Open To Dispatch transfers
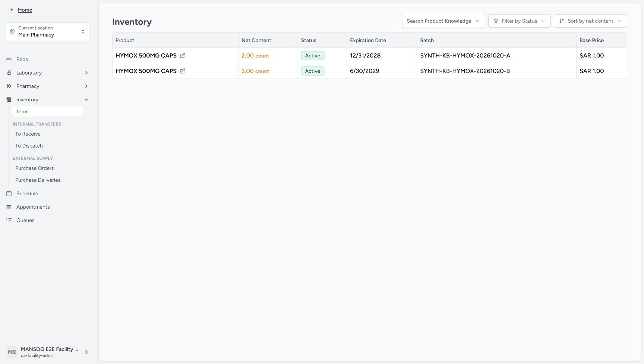 coord(29,146)
